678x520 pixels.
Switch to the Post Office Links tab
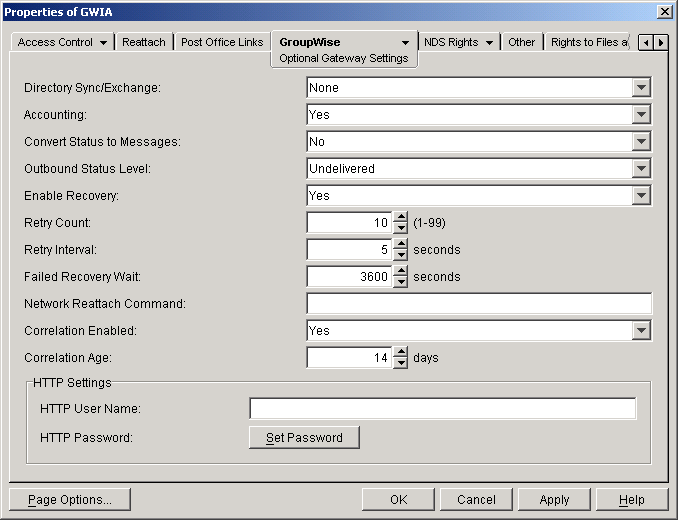coord(222,42)
